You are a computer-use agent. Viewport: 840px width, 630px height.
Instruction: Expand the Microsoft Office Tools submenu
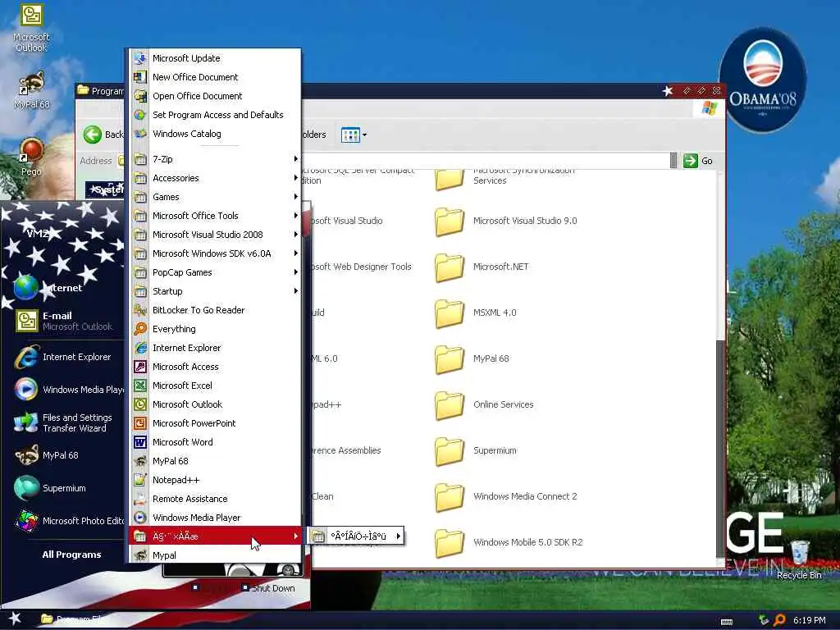[214, 216]
